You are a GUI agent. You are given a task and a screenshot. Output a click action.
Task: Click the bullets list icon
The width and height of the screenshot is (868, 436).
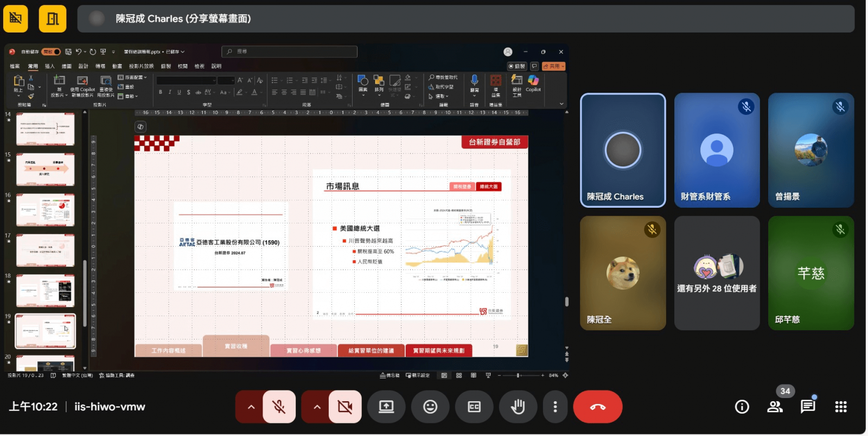(275, 80)
